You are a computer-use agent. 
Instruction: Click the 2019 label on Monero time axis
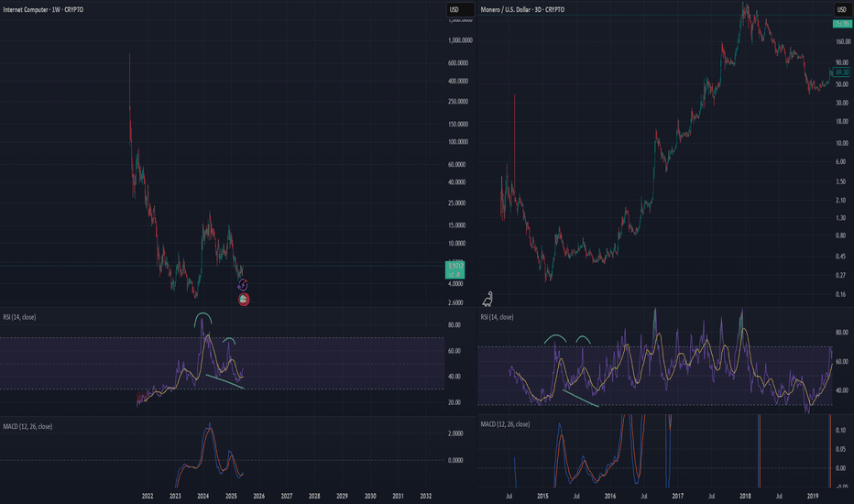click(813, 496)
